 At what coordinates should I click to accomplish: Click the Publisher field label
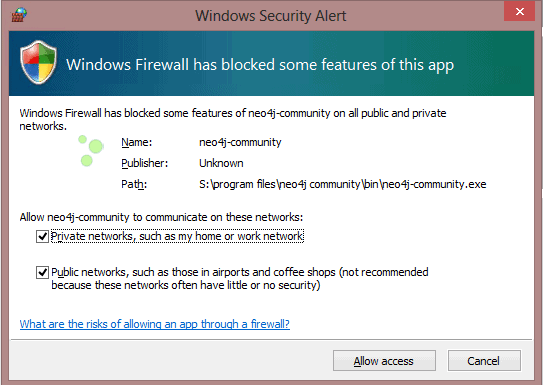click(145, 163)
